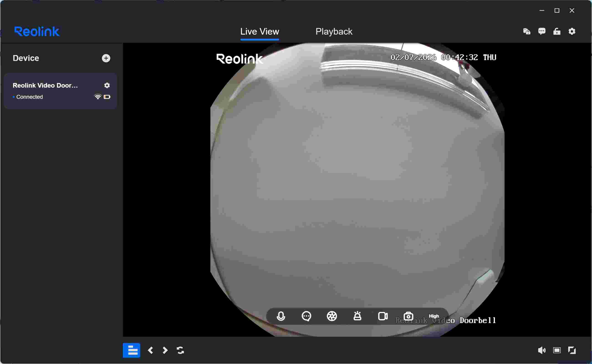Image resolution: width=592 pixels, height=364 pixels.
Task: Close the Reolink window
Action: (x=572, y=11)
